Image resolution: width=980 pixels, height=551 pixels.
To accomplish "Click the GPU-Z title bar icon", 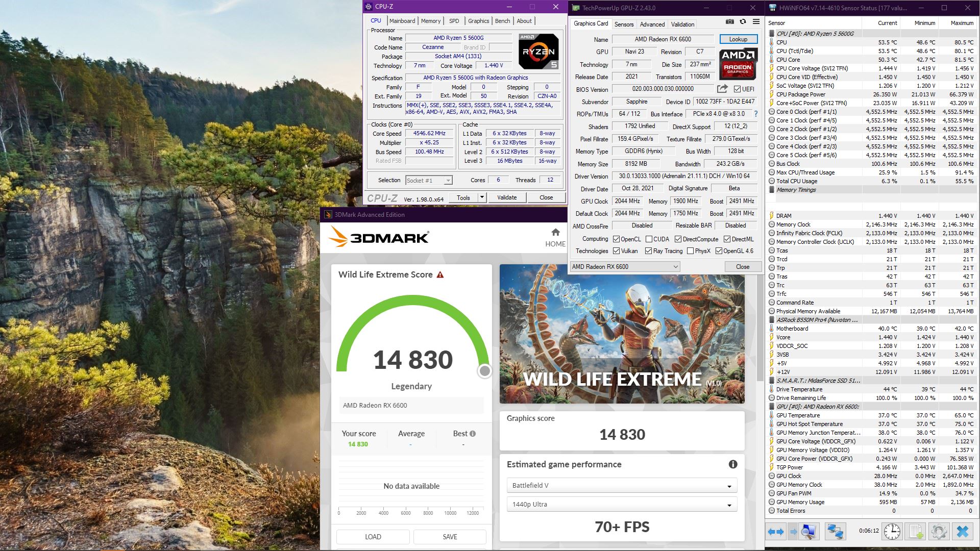I will point(576,8).
